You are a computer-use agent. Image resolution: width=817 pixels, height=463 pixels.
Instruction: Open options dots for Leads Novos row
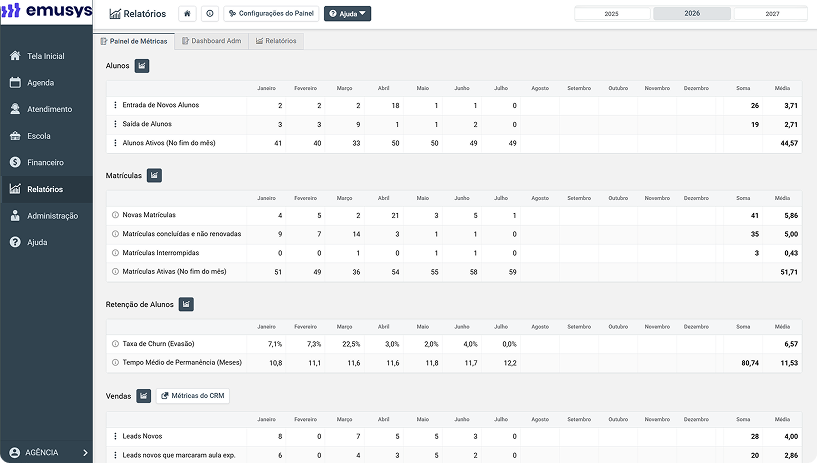(115, 436)
